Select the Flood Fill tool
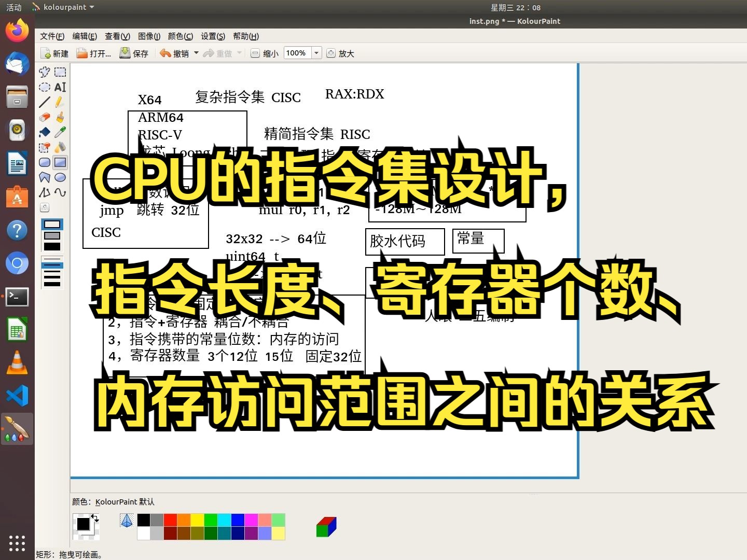This screenshot has width=747, height=560. pos(45,132)
